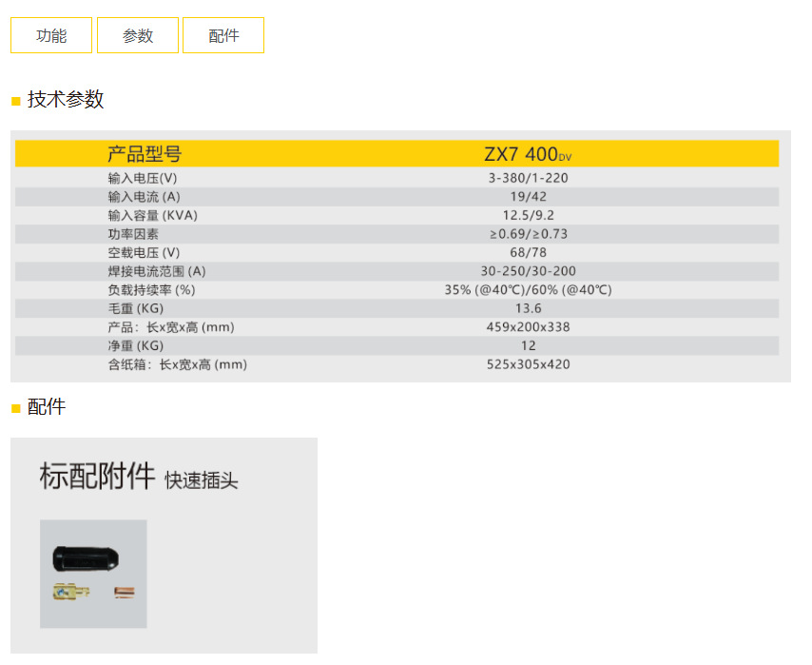Click the 含纸箱: 长x宽x高 (mm) label

coord(178,365)
